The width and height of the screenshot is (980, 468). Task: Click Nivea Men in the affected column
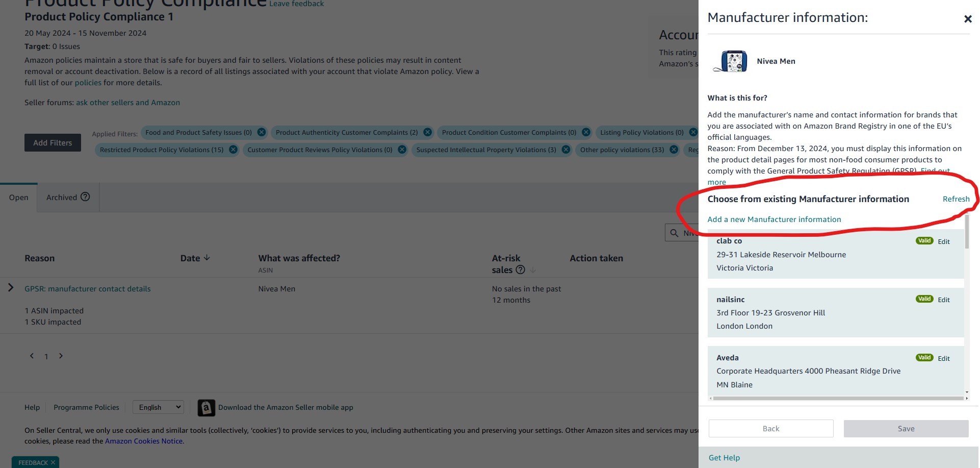(x=277, y=289)
